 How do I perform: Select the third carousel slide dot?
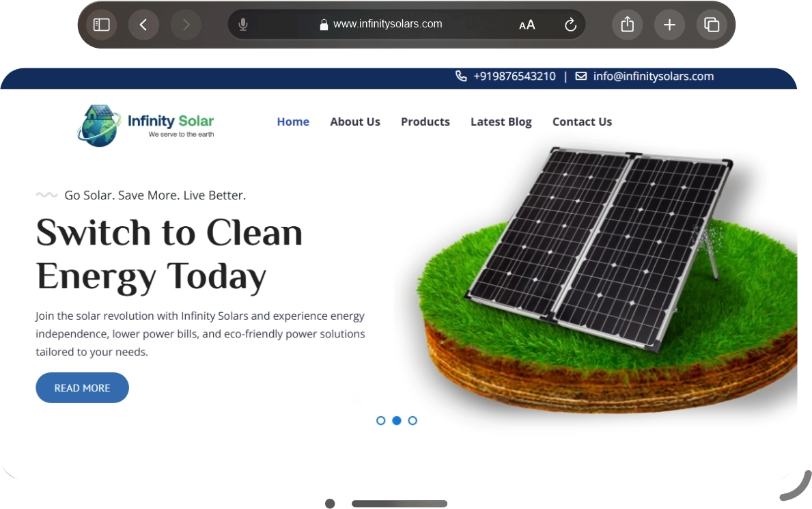click(412, 421)
